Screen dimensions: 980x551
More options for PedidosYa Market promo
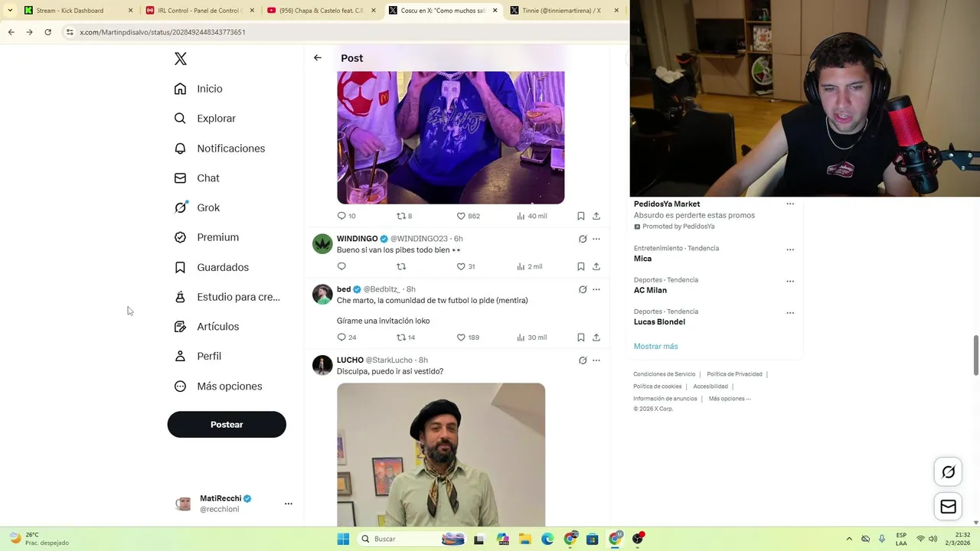tap(790, 204)
